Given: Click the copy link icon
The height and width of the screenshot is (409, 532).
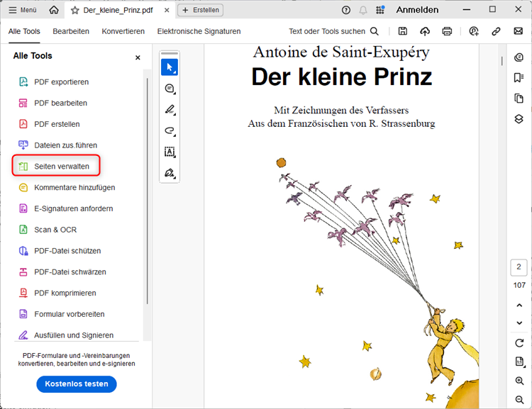Looking at the screenshot, I should point(496,31).
